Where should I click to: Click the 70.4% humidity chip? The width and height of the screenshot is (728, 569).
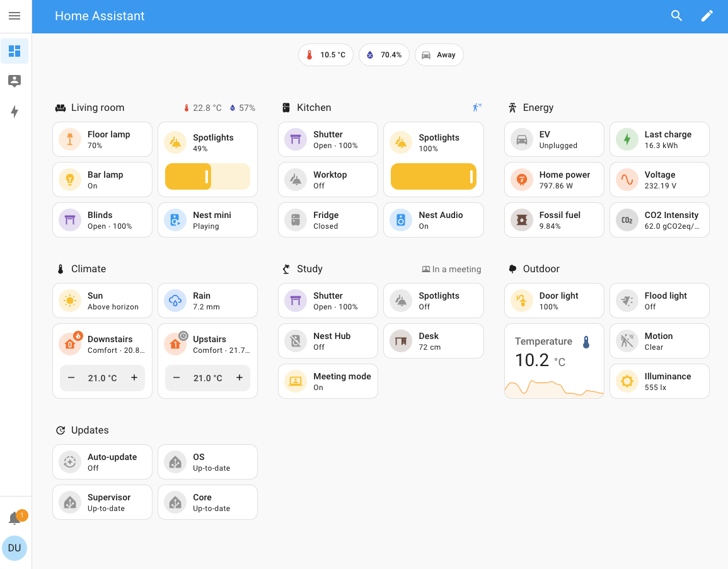[384, 55]
